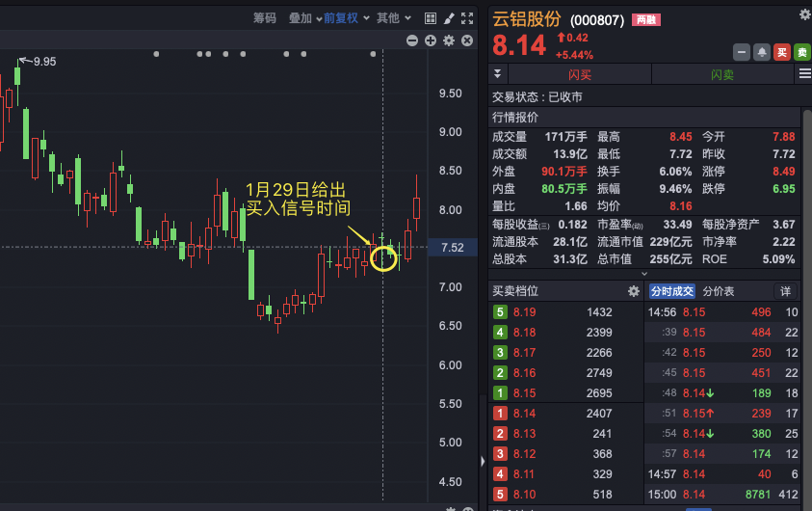812x511 pixels.
Task: Click the 两融 margin tag
Action: coord(645,20)
